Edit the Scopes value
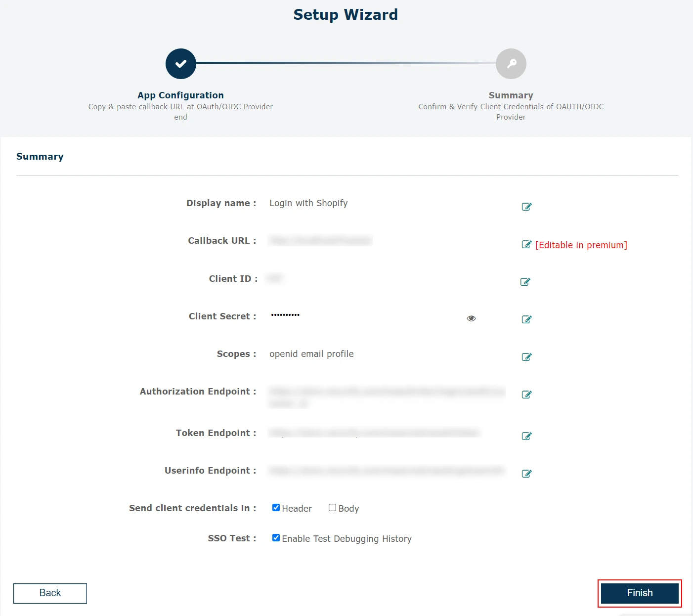Image resolution: width=693 pixels, height=616 pixels. [x=526, y=356]
